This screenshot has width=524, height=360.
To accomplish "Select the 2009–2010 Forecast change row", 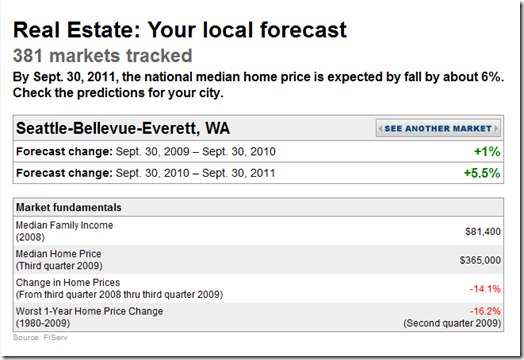I will coord(258,151).
